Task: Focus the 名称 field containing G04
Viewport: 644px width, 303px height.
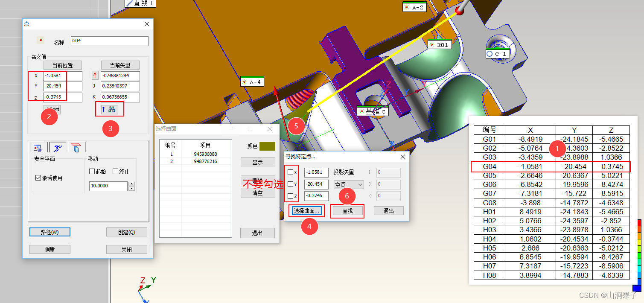Action: pos(109,41)
